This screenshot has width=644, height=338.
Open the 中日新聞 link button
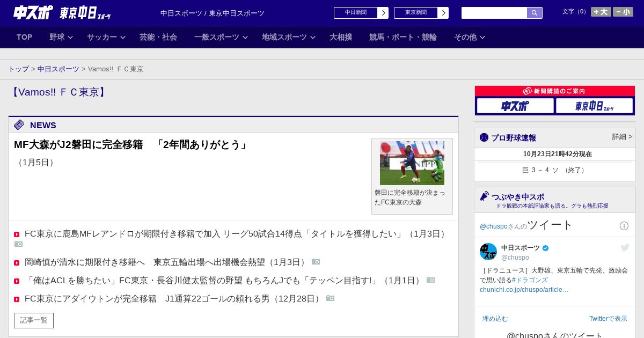[356, 13]
